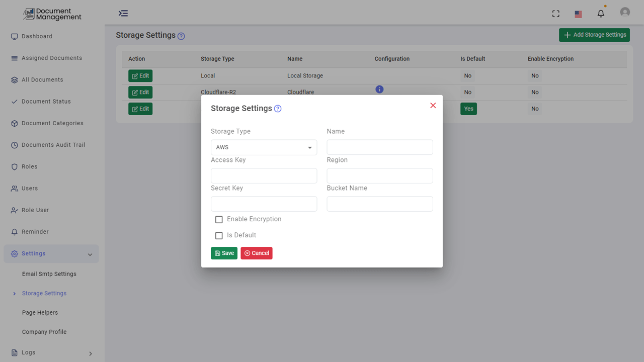The width and height of the screenshot is (644, 362).
Task: Navigate to Company Profile settings
Action: pyautogui.click(x=44, y=332)
